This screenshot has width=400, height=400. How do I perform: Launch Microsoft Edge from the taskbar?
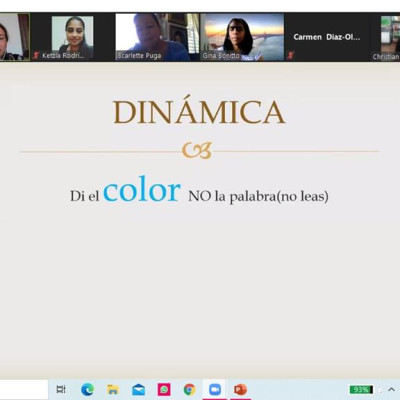point(87,389)
